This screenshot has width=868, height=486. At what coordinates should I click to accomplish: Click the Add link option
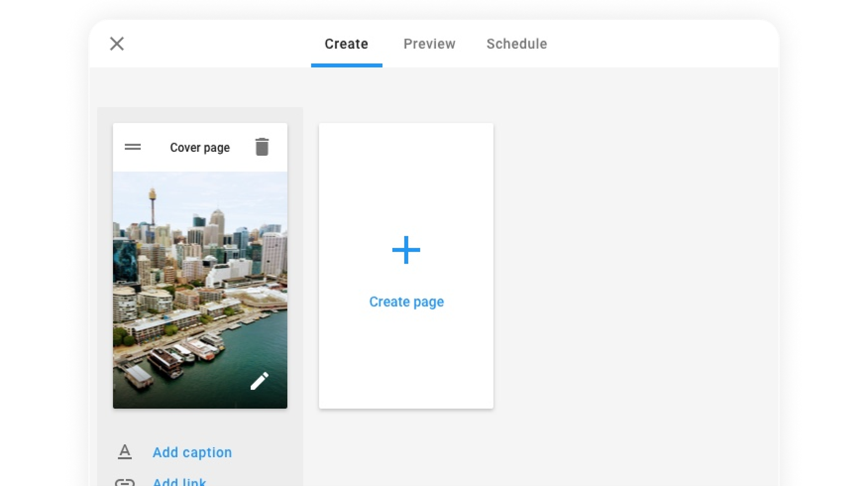tap(179, 482)
